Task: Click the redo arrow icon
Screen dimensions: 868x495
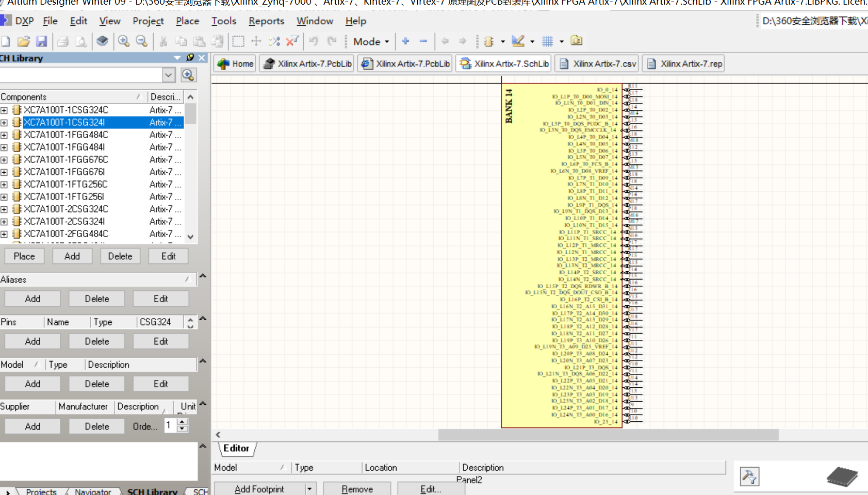Action: click(332, 41)
